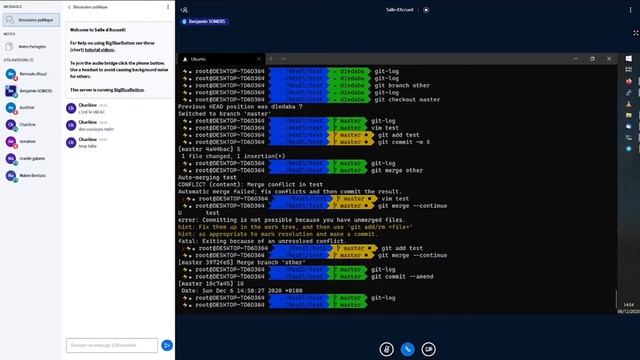This screenshot has width=640, height=360.
Task: Open the chat options three-dot menu
Action: click(168, 7)
